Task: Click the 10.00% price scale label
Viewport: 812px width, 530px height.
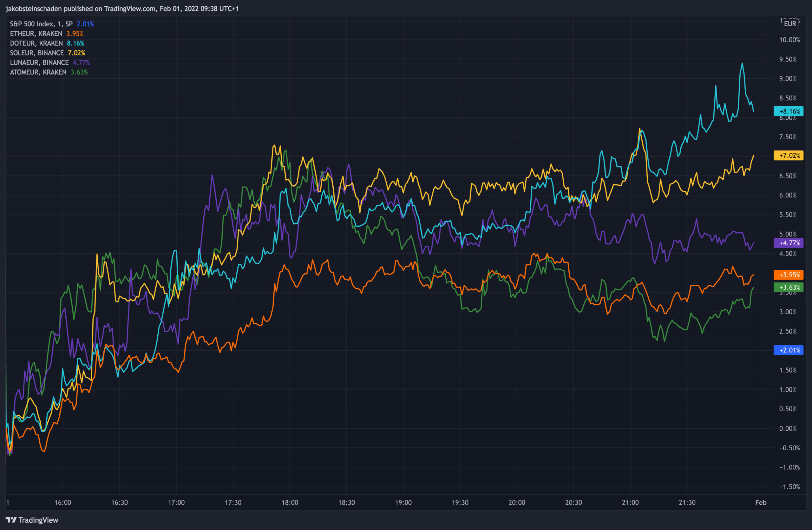Action: (789, 40)
